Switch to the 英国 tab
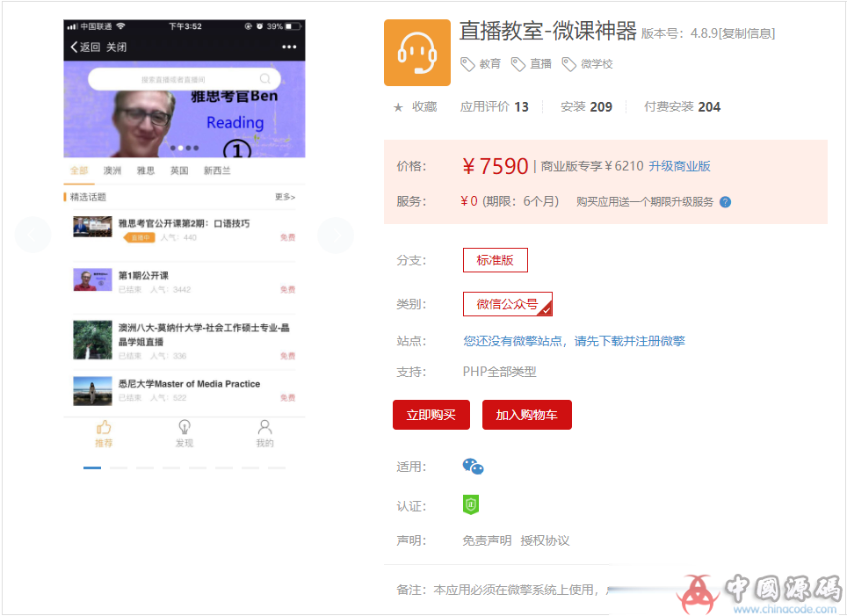Screen dimensions: 847x616 point(179,170)
